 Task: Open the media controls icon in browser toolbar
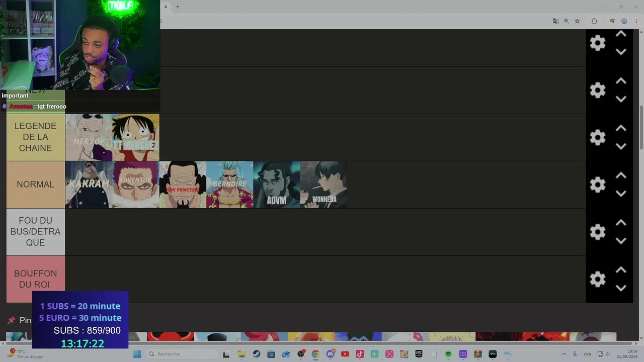(612, 21)
